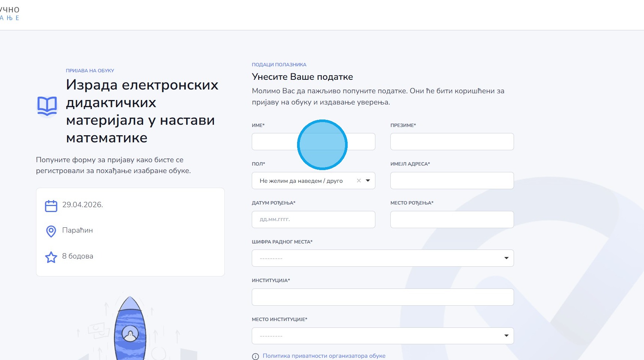
Task: Focus the Презиме input field
Action: click(452, 142)
